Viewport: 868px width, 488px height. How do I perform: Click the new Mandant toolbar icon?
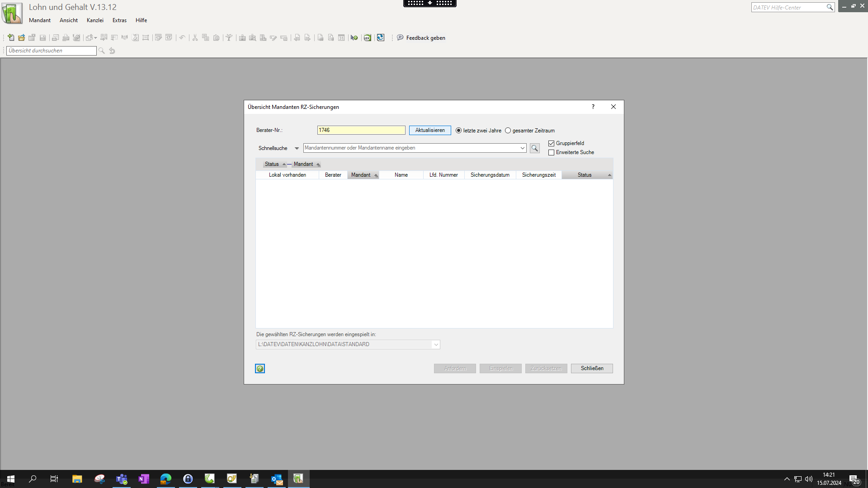11,38
